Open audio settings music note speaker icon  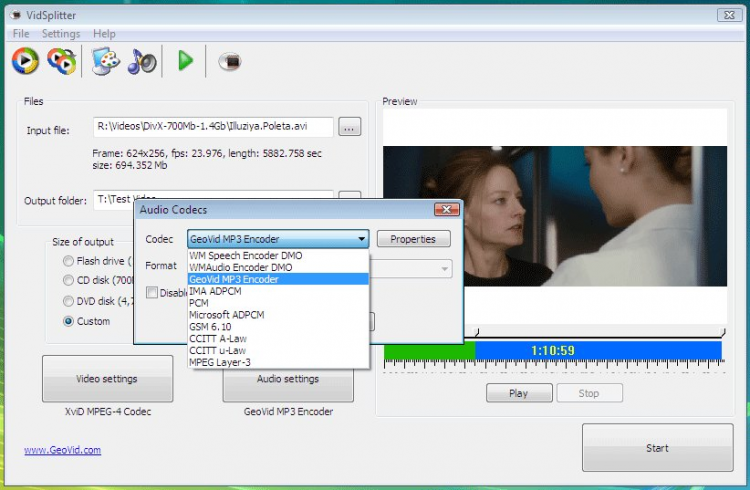[x=142, y=61]
